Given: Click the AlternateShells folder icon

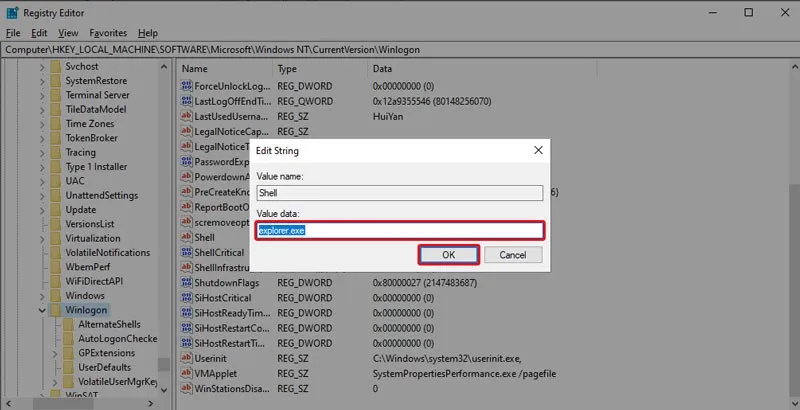Looking at the screenshot, I should [68, 324].
